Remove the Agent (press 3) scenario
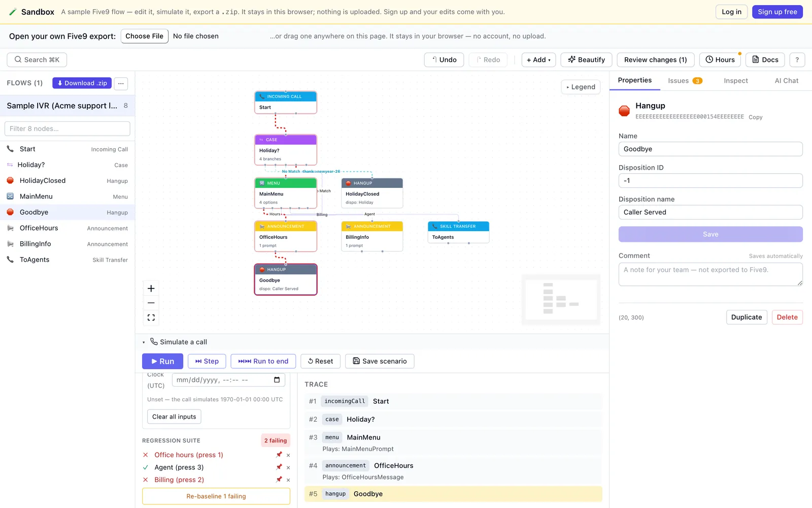 click(x=288, y=467)
